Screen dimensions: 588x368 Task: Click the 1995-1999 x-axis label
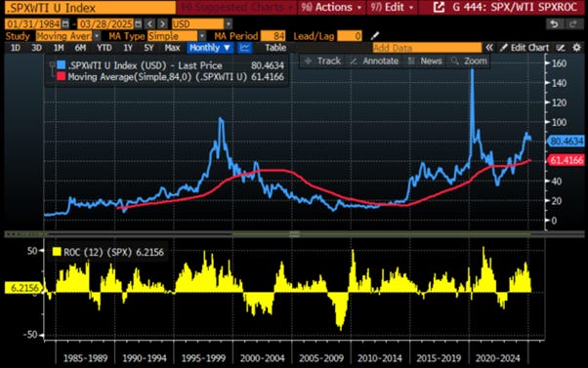click(x=203, y=358)
